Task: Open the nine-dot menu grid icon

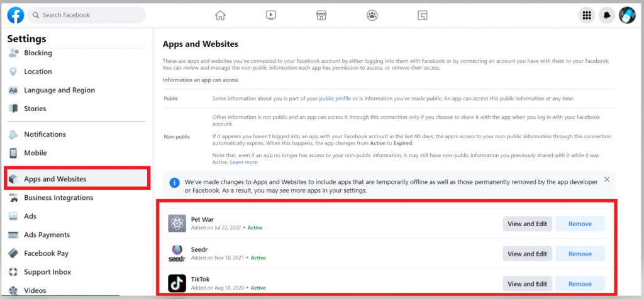Action: point(587,16)
